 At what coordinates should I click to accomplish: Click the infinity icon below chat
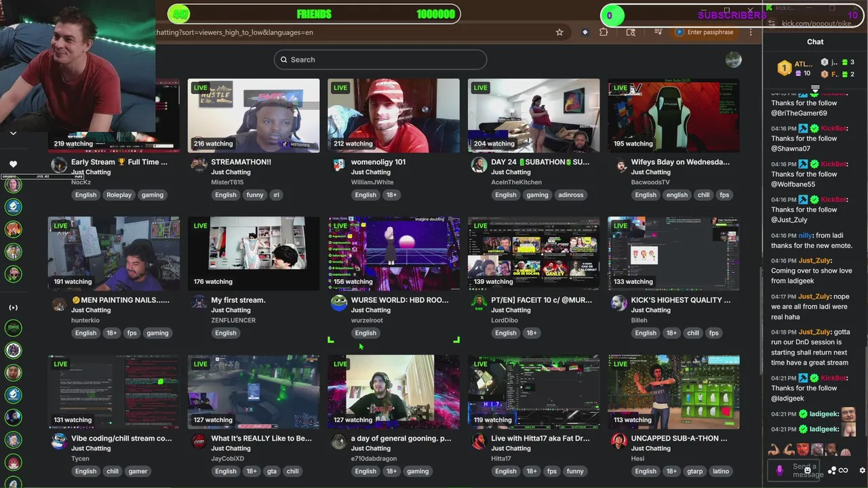point(844,470)
